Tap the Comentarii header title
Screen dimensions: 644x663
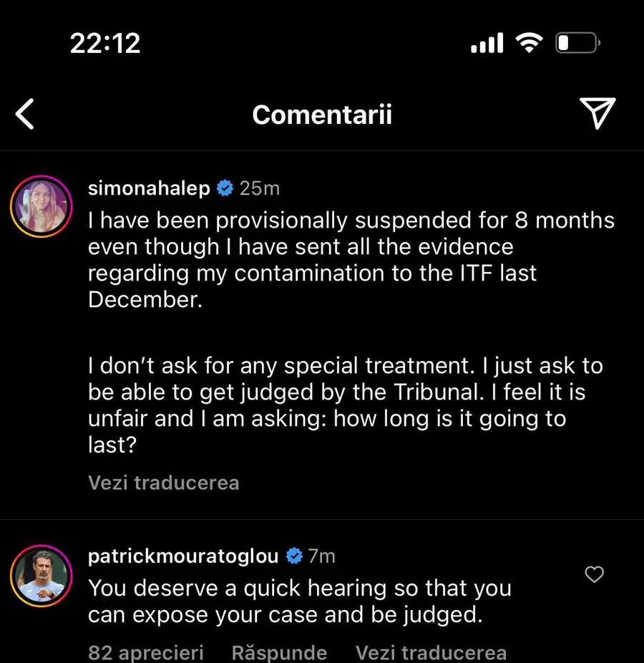322,115
